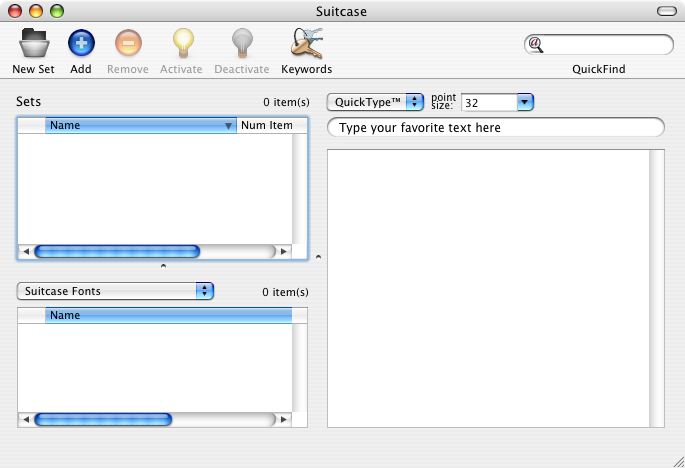Screen dimensions: 685x468
Task: Click the Sets list right scroll arrow
Action: (x=284, y=252)
